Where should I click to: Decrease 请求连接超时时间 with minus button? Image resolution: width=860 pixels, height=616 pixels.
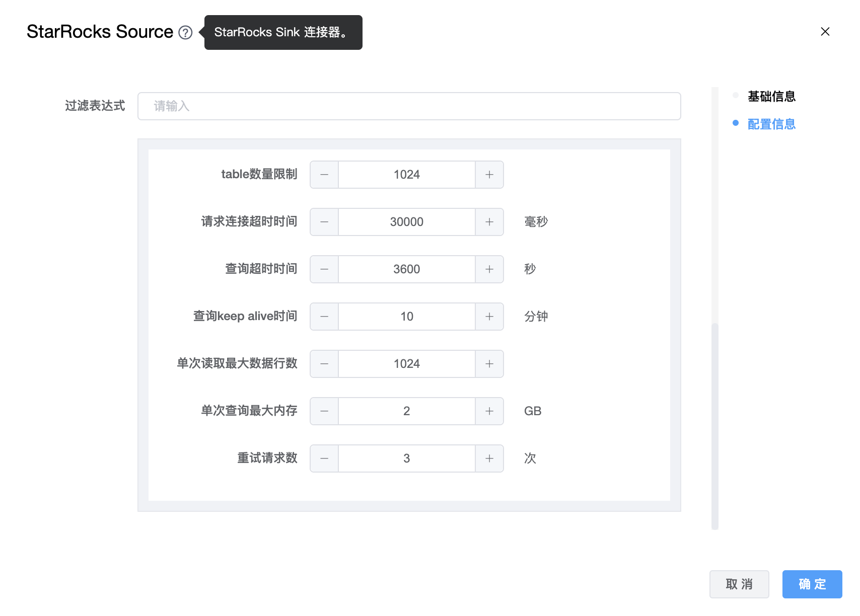point(324,222)
